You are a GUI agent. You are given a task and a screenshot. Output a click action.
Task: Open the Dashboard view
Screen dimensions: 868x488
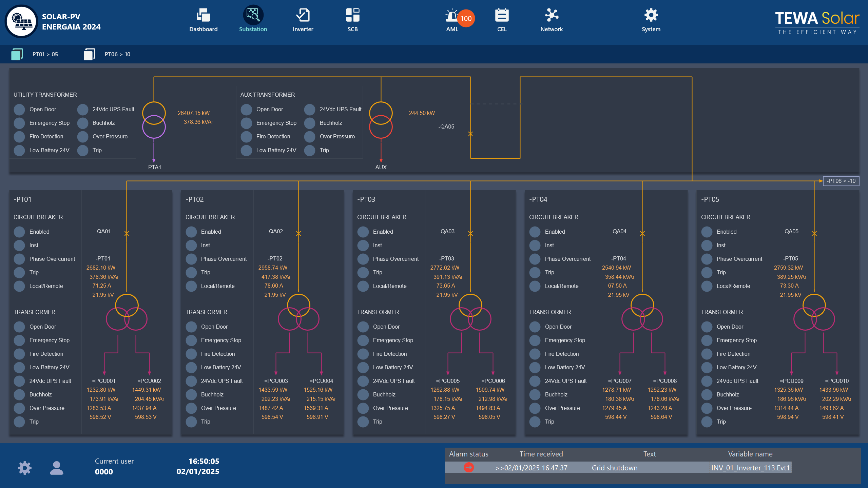point(203,19)
